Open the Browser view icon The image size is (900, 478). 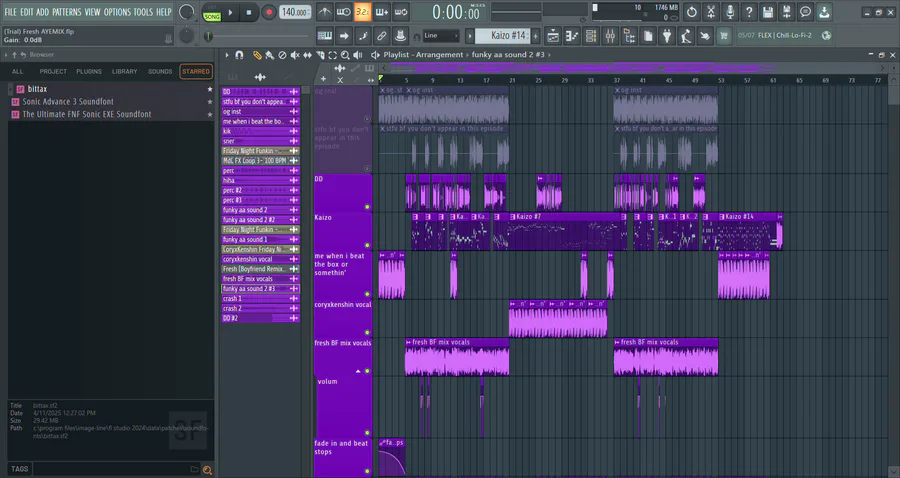629,36
